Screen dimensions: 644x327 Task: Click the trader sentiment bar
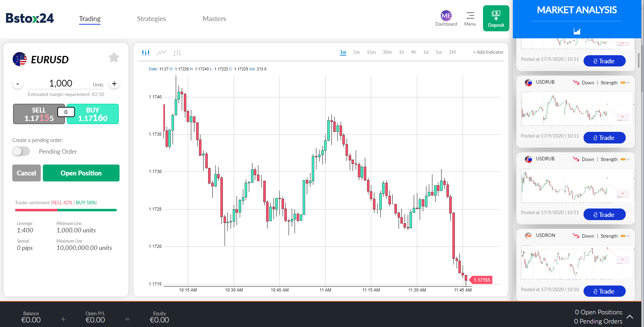click(x=66, y=210)
